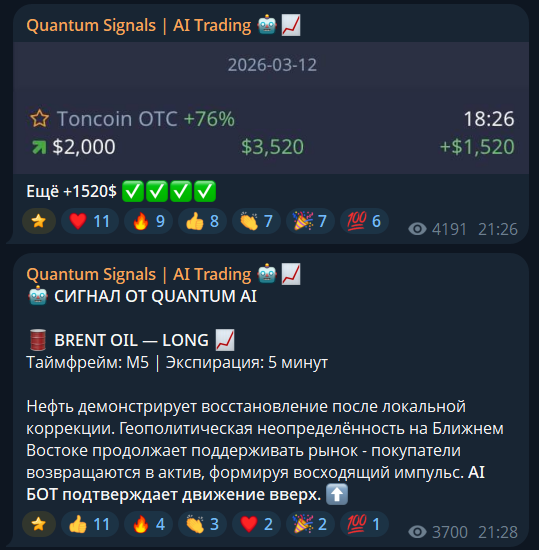Viewport: 539px width, 550px height.
Task: Tap thumbs-up reaction with 11 on Brent post
Action: [90, 524]
